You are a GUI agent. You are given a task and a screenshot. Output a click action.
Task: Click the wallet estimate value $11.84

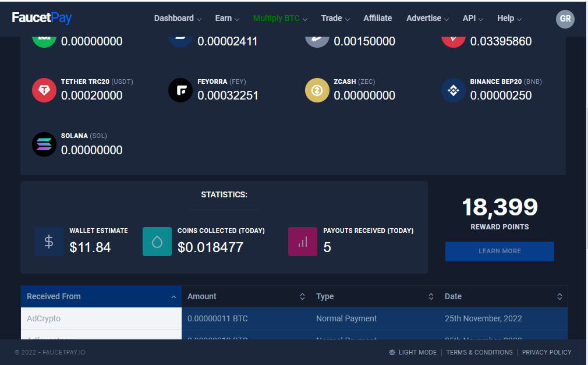tap(90, 247)
